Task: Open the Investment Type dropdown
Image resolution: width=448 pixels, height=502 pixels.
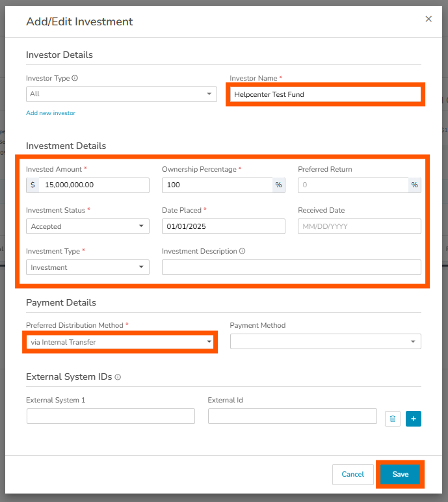Action: pos(88,267)
